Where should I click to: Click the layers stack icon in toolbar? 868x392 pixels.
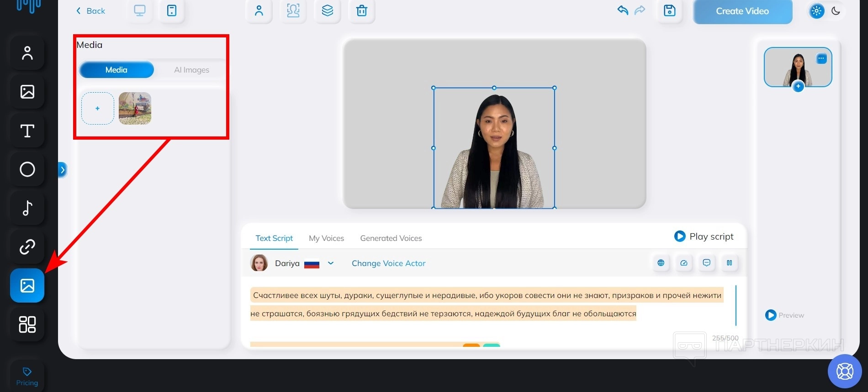(327, 11)
